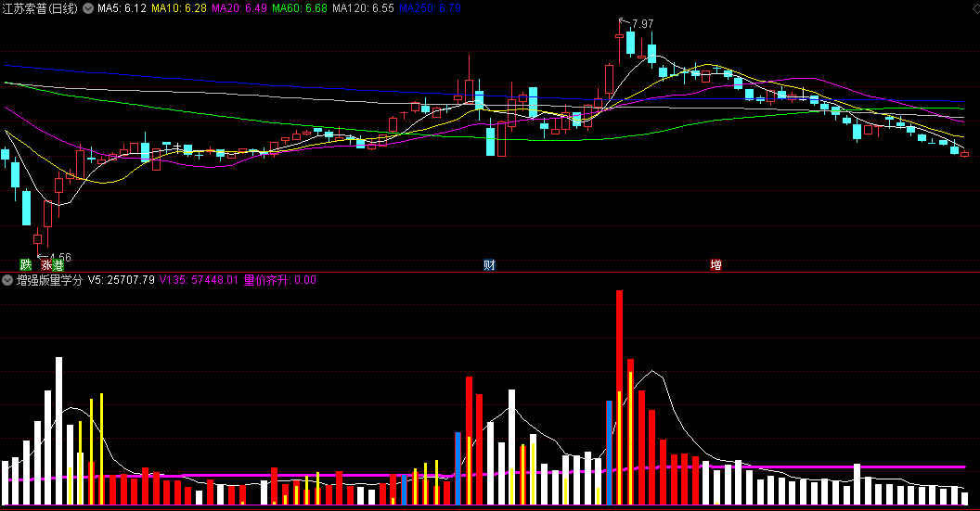The width and height of the screenshot is (980, 511).
Task: Select the blue MA250 label
Action: pyautogui.click(x=430, y=8)
